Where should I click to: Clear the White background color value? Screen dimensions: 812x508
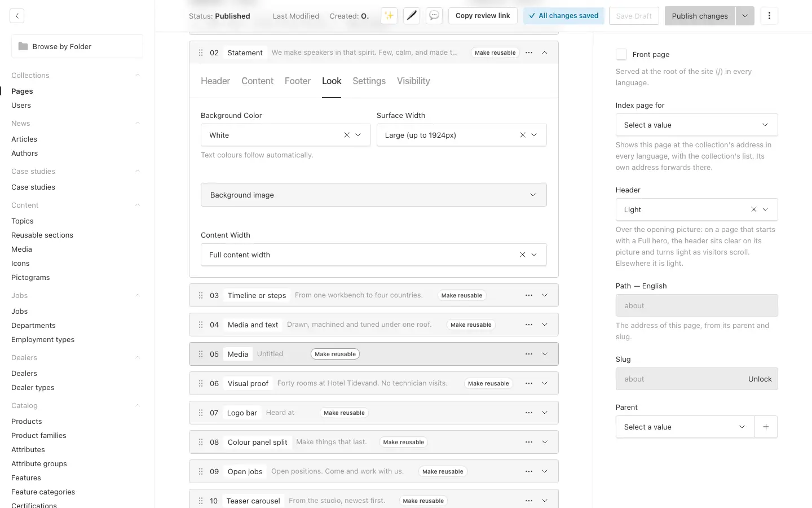click(347, 135)
